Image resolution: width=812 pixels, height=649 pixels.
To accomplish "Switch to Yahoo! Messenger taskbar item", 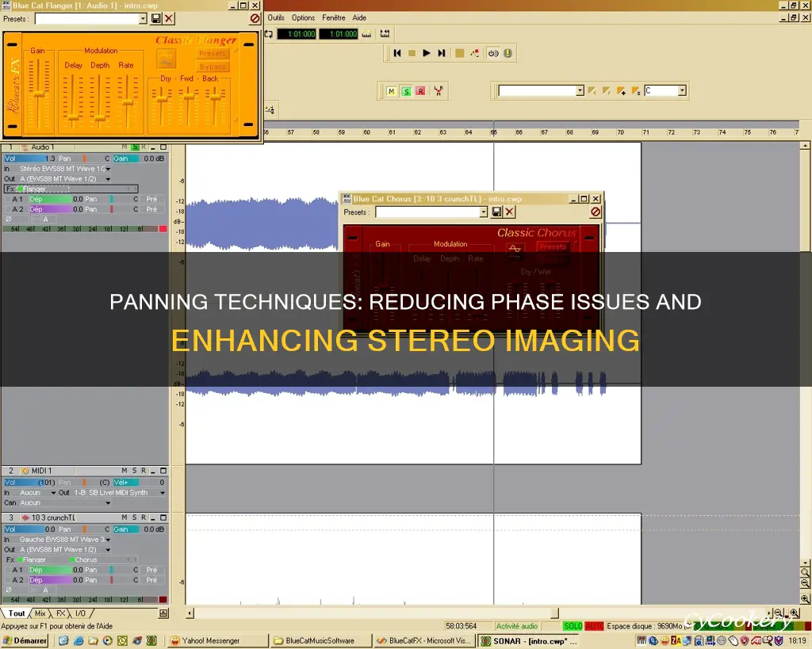I will (x=216, y=641).
